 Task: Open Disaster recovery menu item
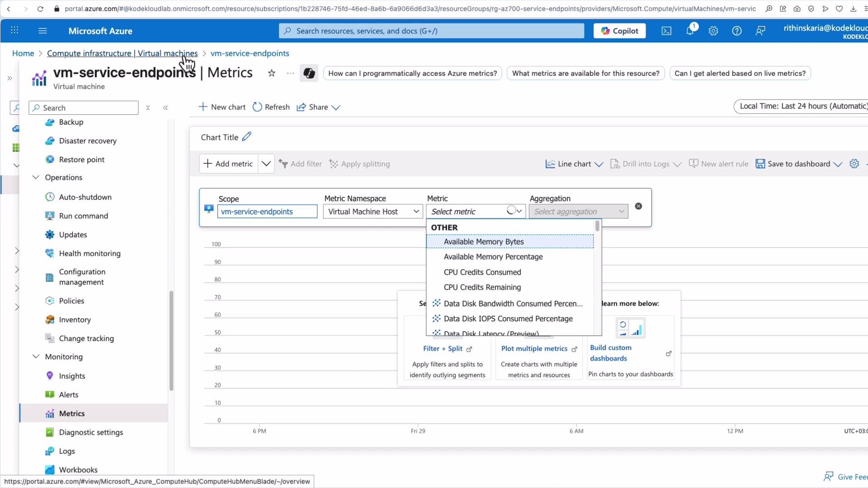88,141
